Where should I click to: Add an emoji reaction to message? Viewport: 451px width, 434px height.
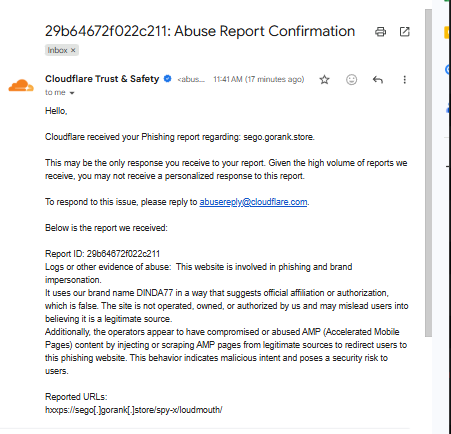[351, 80]
